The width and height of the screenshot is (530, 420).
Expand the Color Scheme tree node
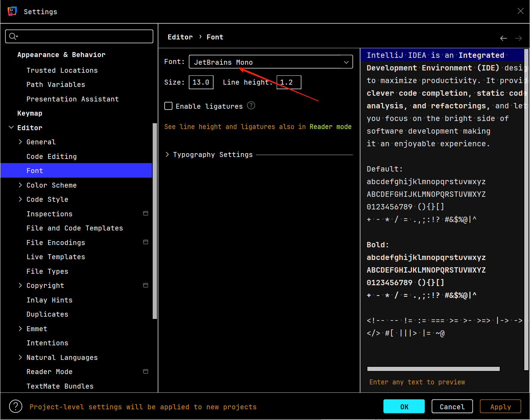[20, 185]
